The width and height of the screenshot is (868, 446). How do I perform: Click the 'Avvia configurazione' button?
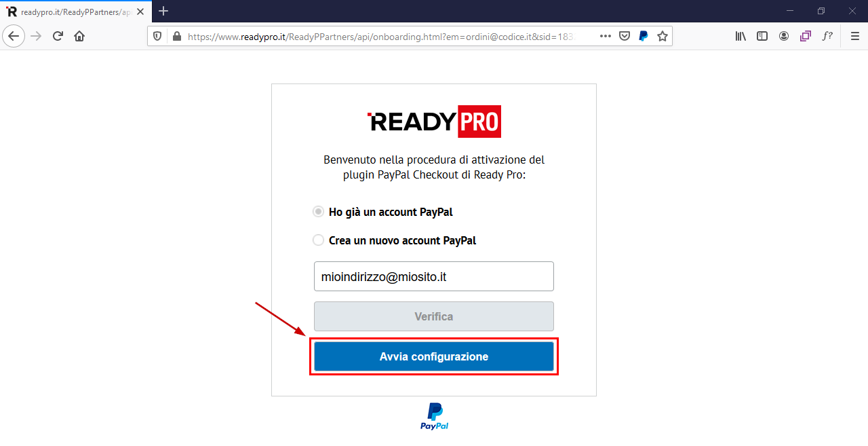tap(434, 356)
